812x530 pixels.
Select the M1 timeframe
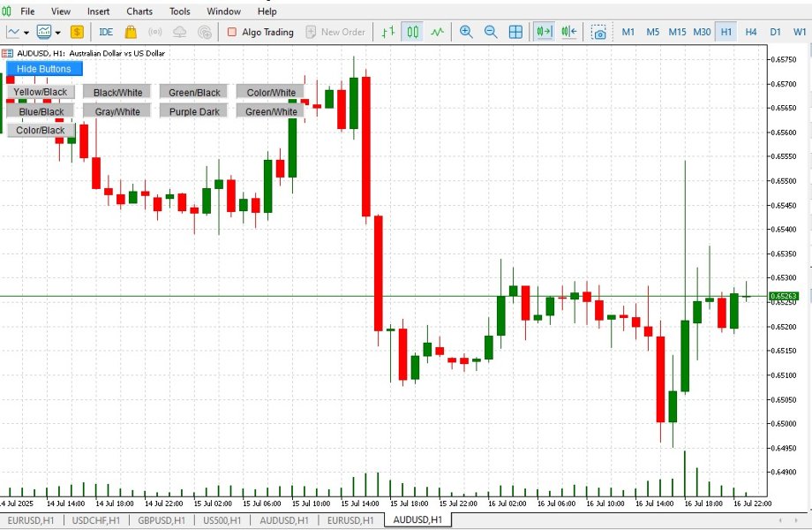click(x=628, y=32)
